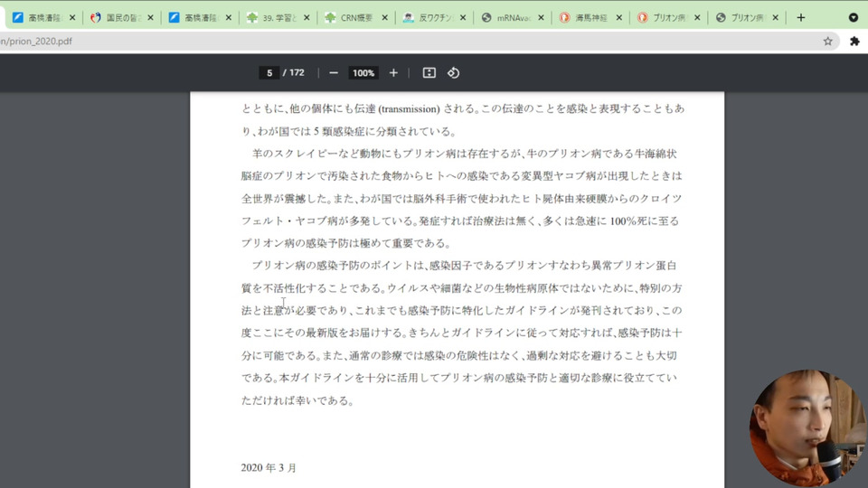Click the 100%死に至る text in document
Viewport: 868px width, 488px height.
pos(645,221)
